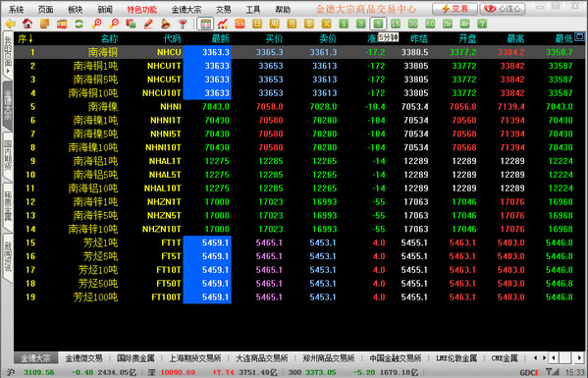Click the bottom horizontal scrollbar track
The height and width of the screenshot is (378, 588).
565,357
